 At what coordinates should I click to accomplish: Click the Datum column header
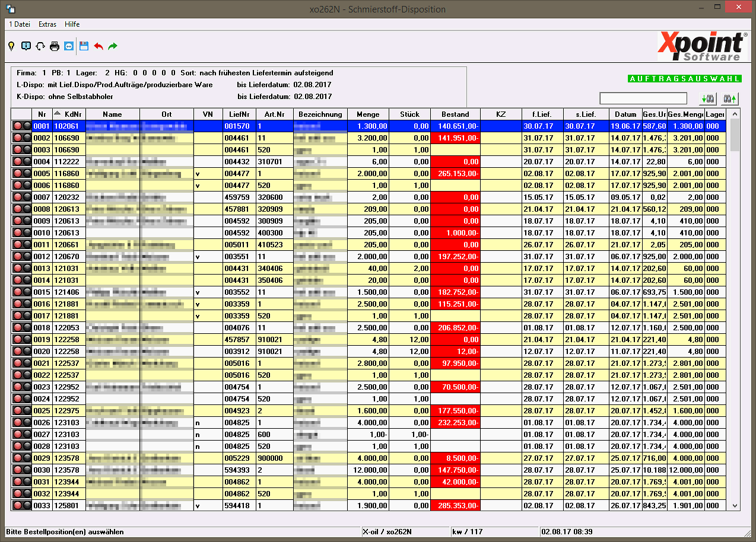click(625, 114)
